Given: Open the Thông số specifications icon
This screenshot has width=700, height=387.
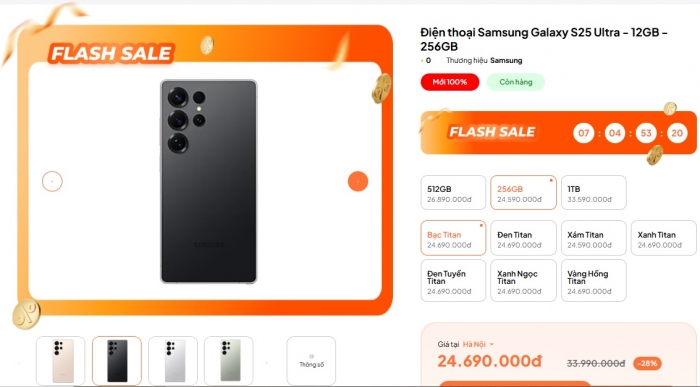Looking at the screenshot, I should point(311,360).
